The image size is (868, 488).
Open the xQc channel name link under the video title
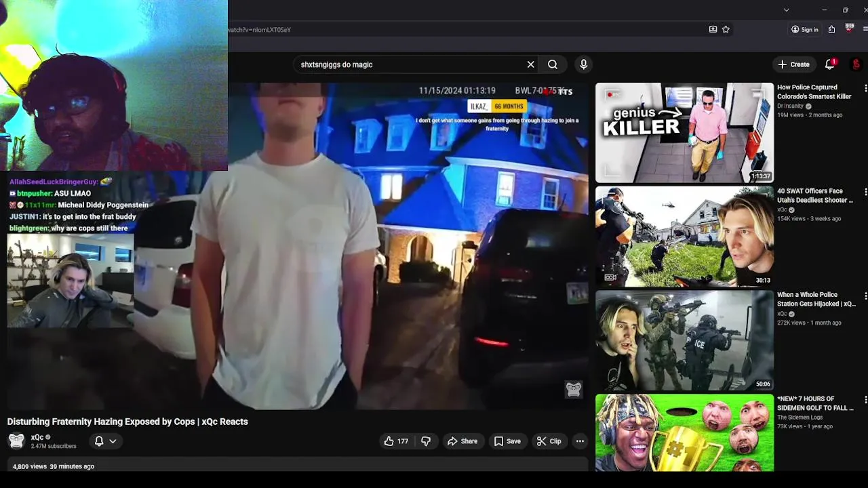37,437
